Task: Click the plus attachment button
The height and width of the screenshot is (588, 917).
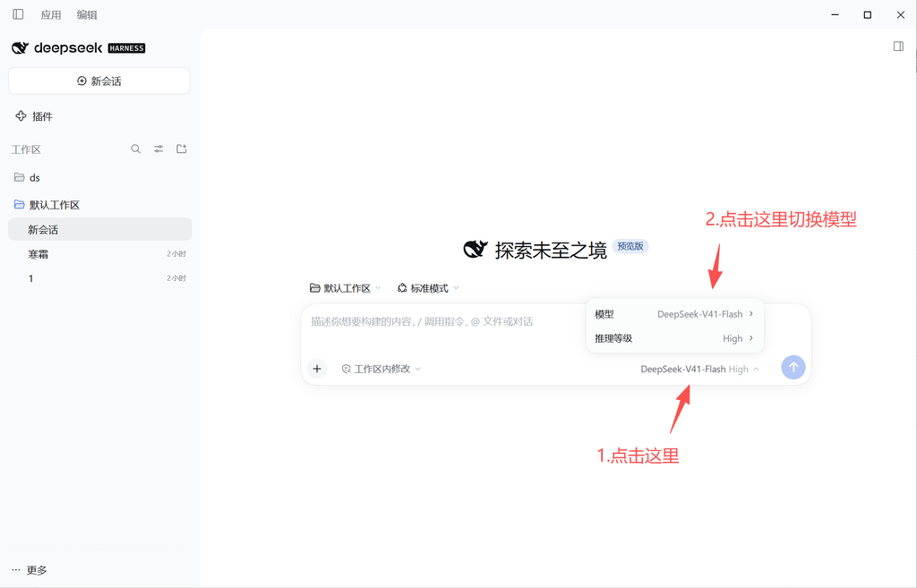Action: pyautogui.click(x=317, y=368)
